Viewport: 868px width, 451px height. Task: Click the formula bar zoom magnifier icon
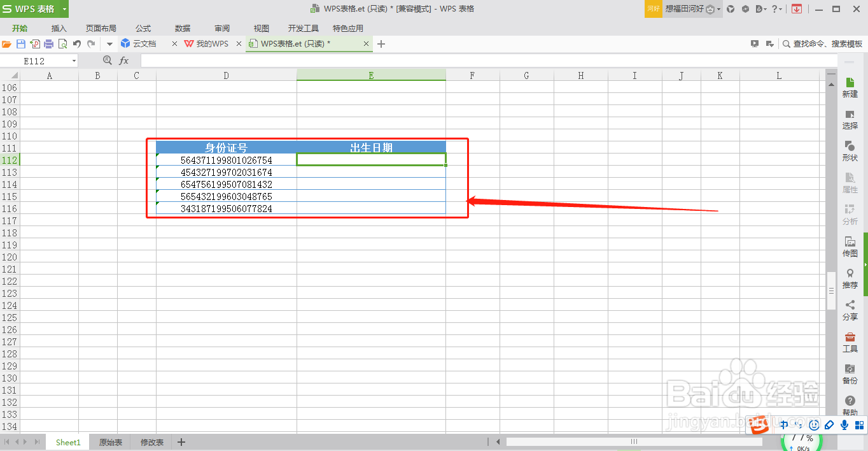click(107, 61)
